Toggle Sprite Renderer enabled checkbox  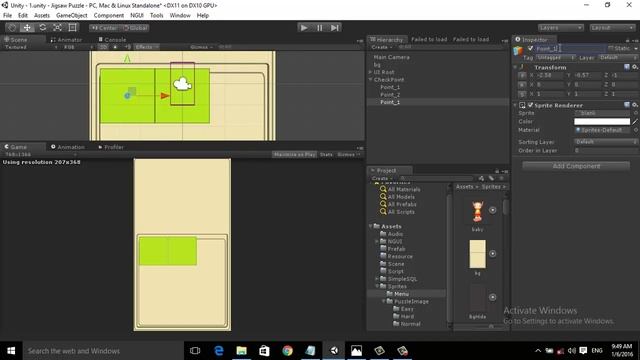click(531, 105)
